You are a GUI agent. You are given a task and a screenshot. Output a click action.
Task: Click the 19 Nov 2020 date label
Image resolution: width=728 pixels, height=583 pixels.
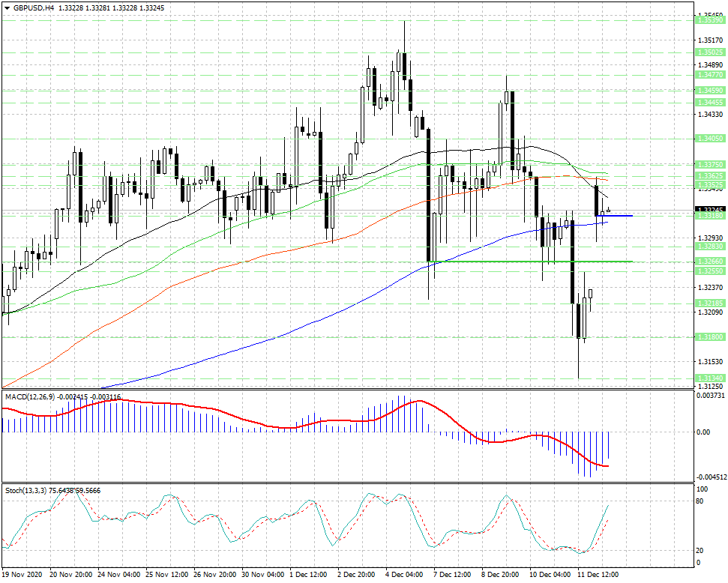(22, 575)
